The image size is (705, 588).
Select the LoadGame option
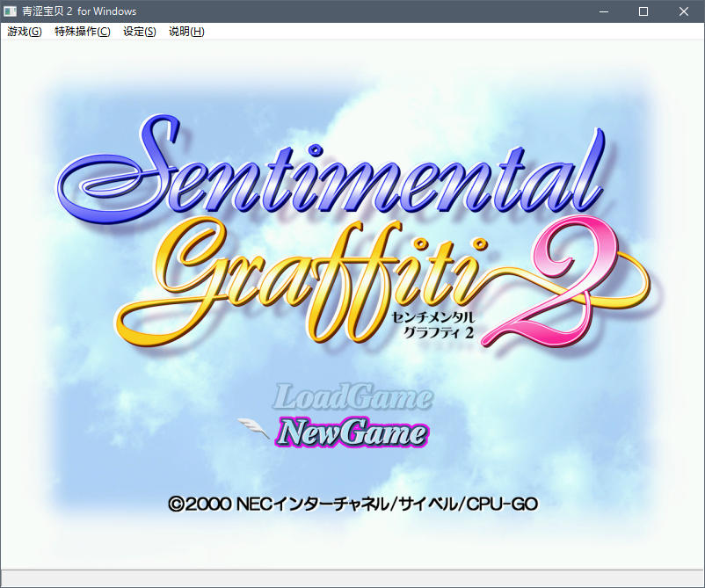click(352, 397)
